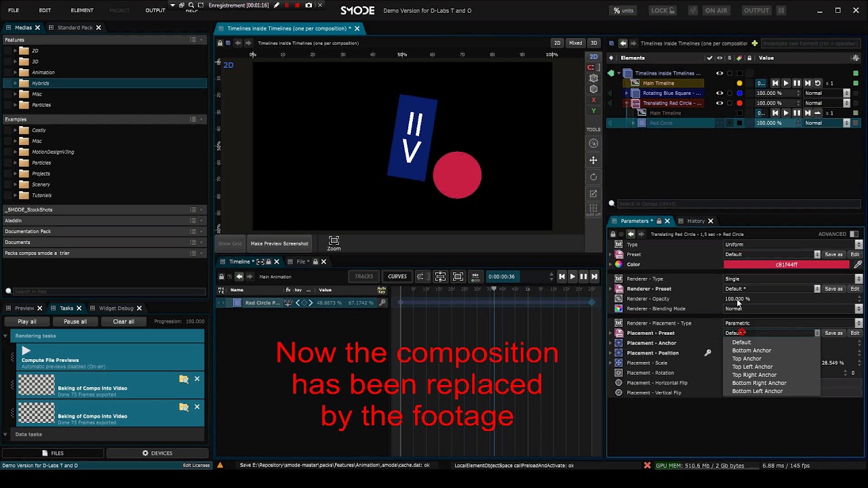This screenshot has width=868, height=488.
Task: Click the red Color swatch c81f44ff
Action: pyautogui.click(x=786, y=264)
